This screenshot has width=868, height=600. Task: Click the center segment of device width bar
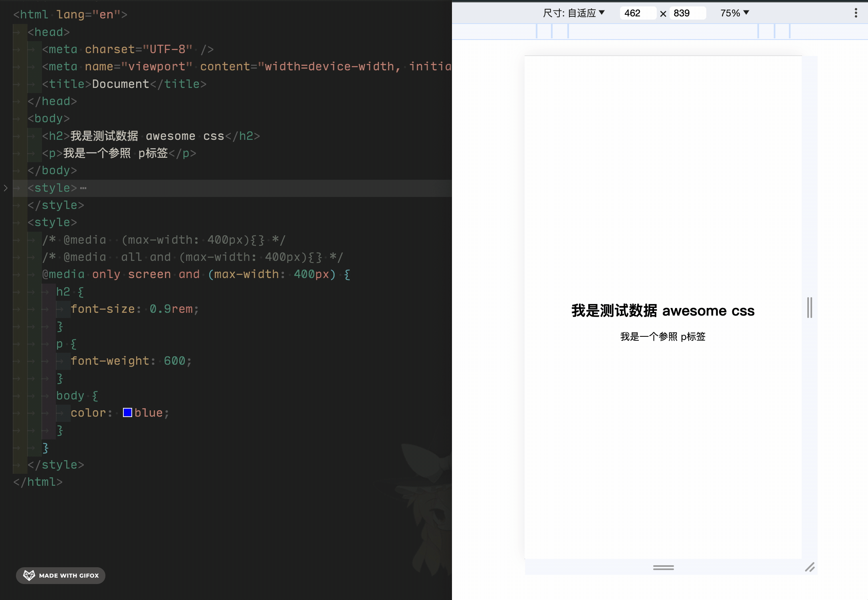663,31
